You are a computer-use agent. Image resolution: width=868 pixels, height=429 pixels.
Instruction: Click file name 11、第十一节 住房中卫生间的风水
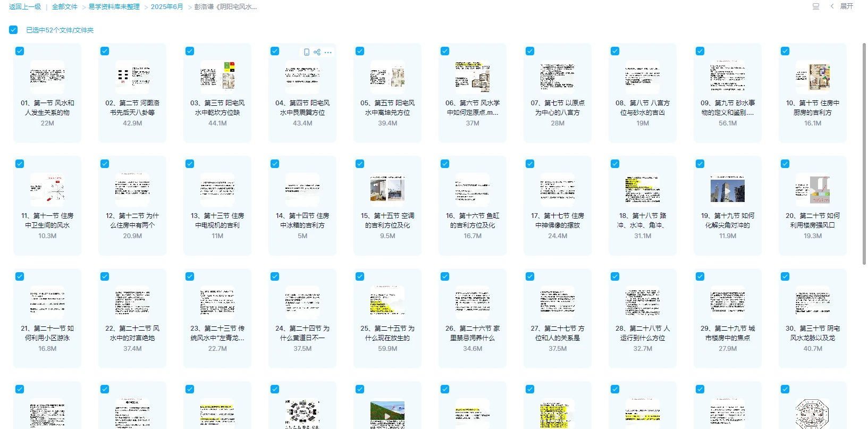[47, 221]
